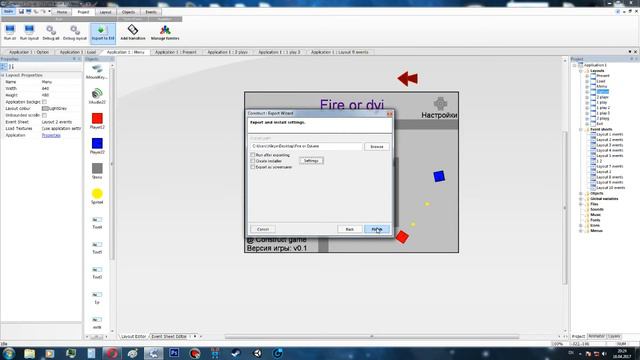640x360 pixels.
Task: Click the Run all ribbon icon
Action: click(10, 32)
